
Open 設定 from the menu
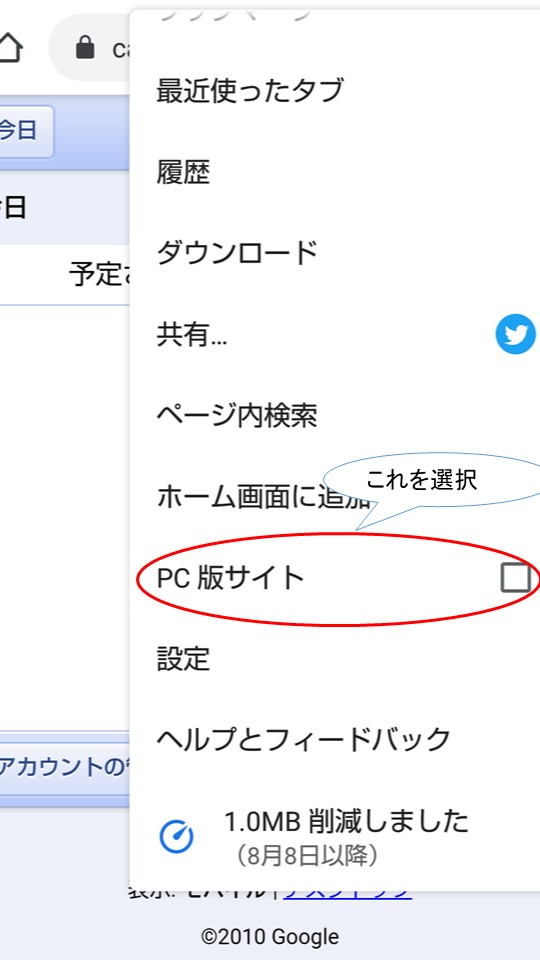(184, 659)
